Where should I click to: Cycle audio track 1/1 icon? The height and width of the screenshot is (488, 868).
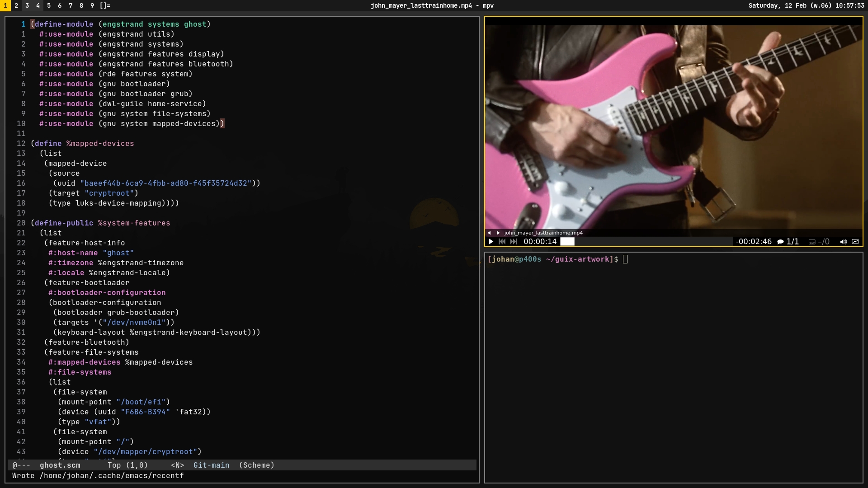787,242
